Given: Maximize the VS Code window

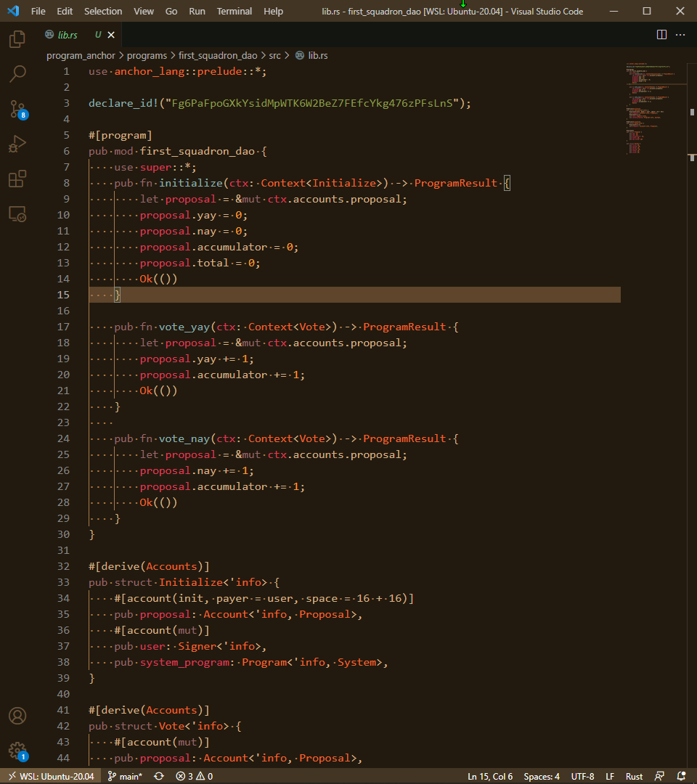Looking at the screenshot, I should [647, 11].
